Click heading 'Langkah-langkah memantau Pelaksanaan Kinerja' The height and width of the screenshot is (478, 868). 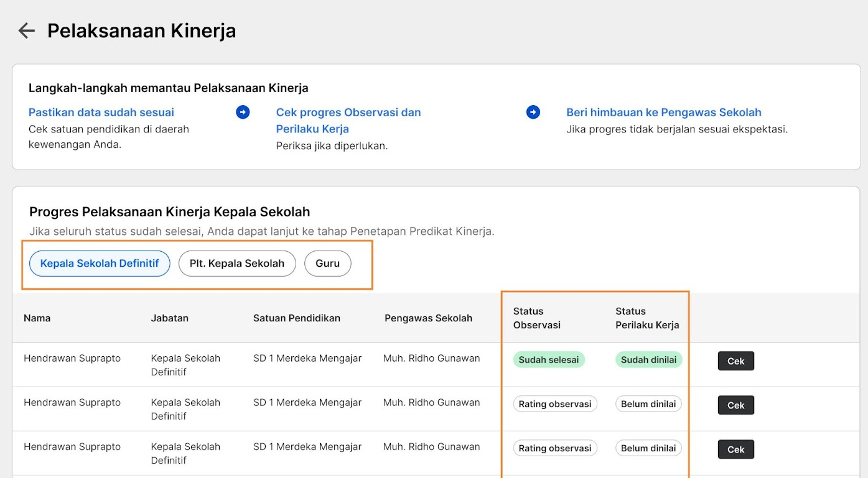click(169, 88)
